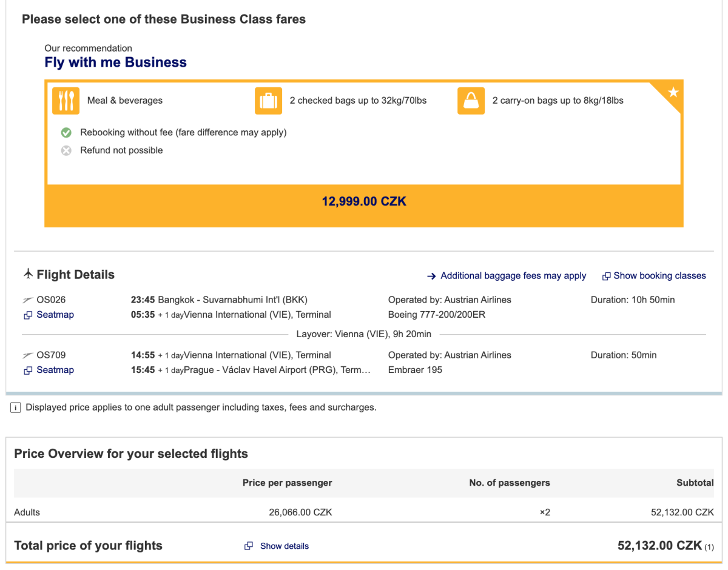The image size is (728, 570).
Task: Show booking classes
Action: click(659, 276)
